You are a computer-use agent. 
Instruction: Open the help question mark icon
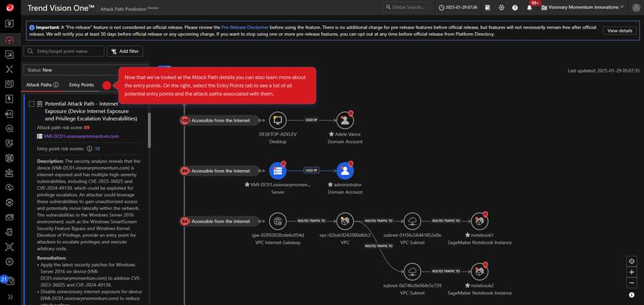515,8
